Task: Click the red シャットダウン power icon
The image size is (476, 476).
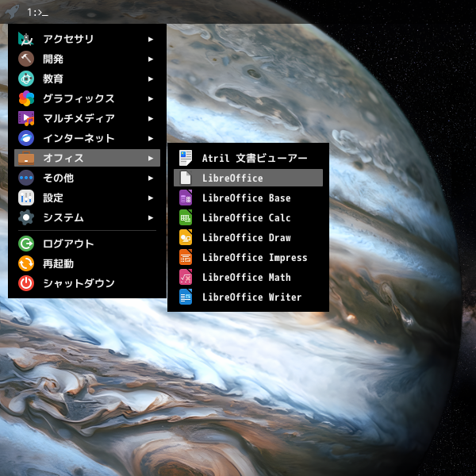Action: [26, 283]
